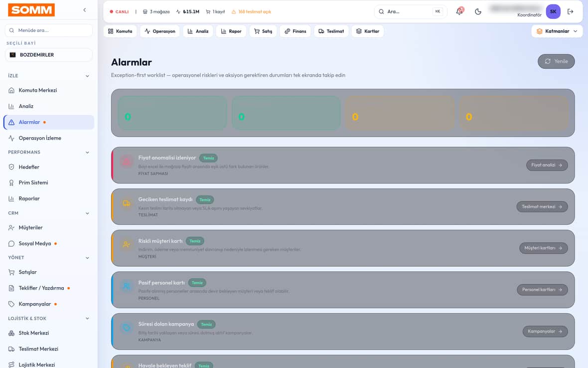Switch to the Finans tab
This screenshot has width=588, height=368.
[x=295, y=31]
